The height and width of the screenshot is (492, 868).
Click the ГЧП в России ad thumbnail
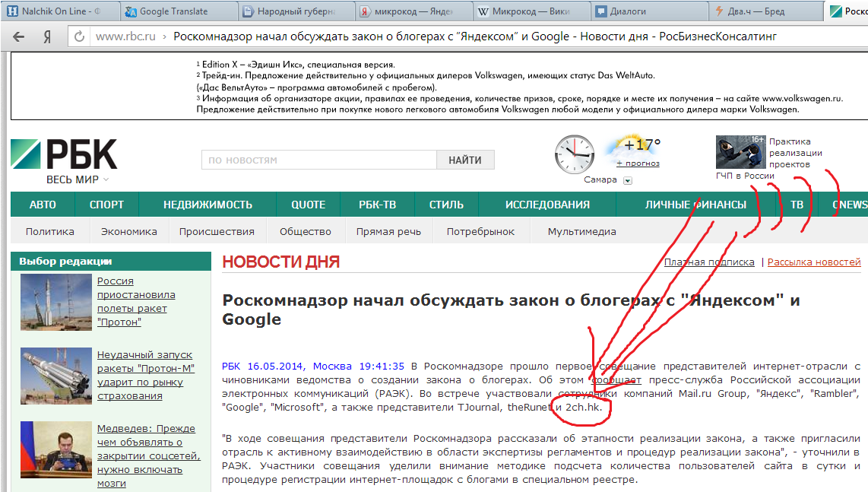tap(740, 152)
